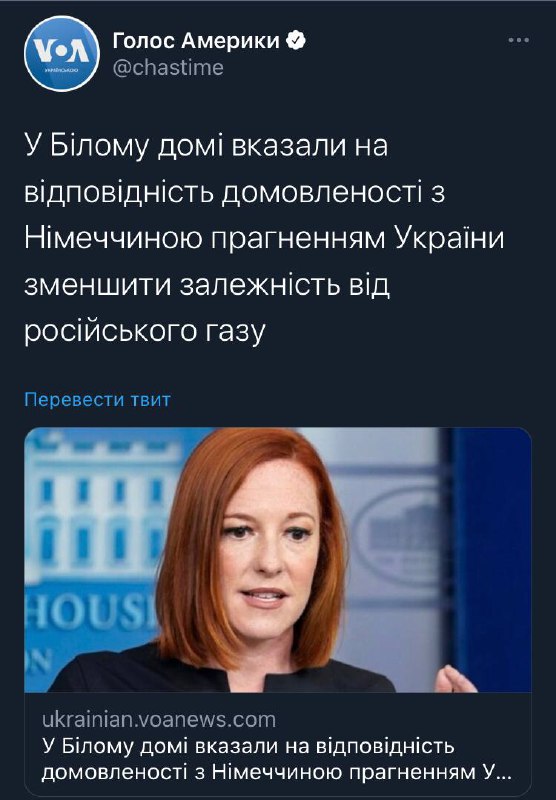
Task: Click the tweet line зменшити залежність від
Action: click(x=207, y=285)
